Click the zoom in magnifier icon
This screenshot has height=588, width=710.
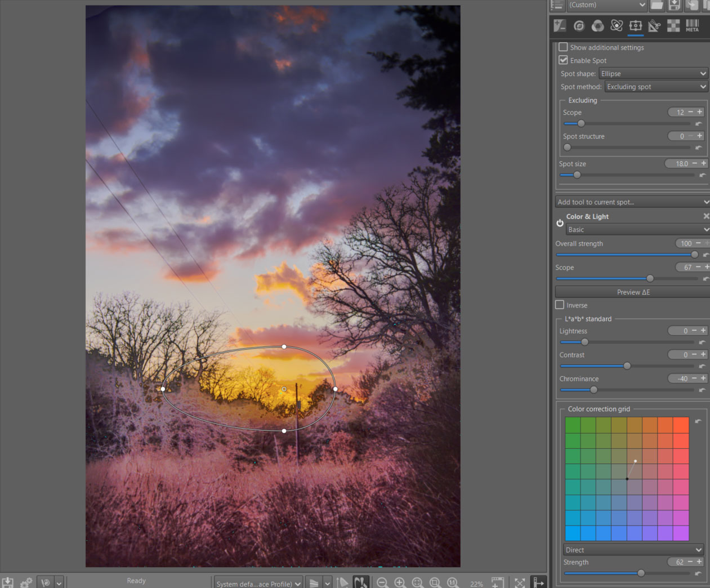[400, 582]
